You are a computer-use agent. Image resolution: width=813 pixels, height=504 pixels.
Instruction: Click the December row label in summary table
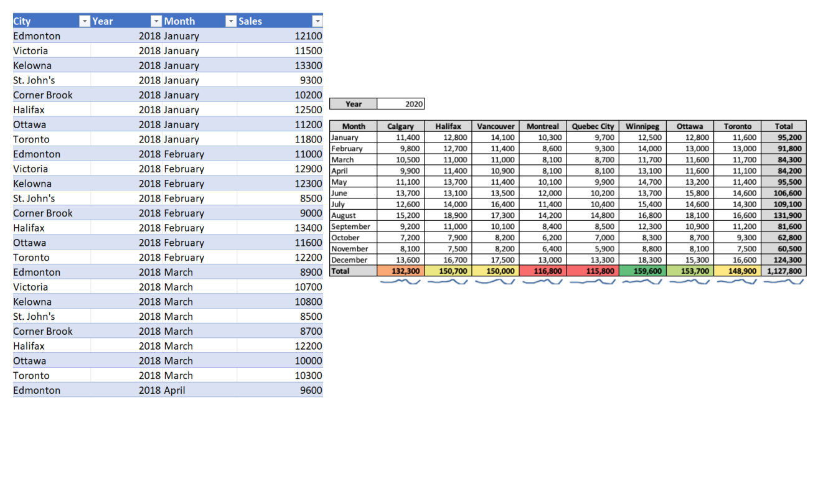(x=353, y=259)
